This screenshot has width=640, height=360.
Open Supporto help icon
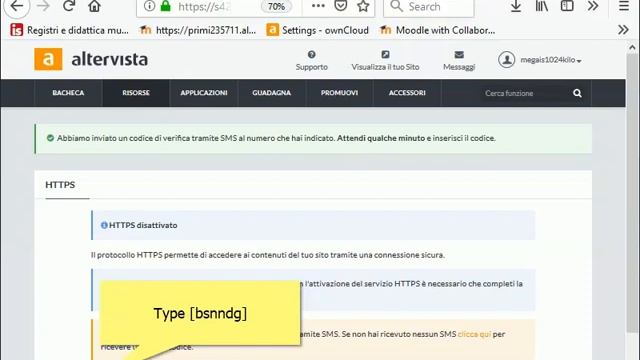click(311, 60)
